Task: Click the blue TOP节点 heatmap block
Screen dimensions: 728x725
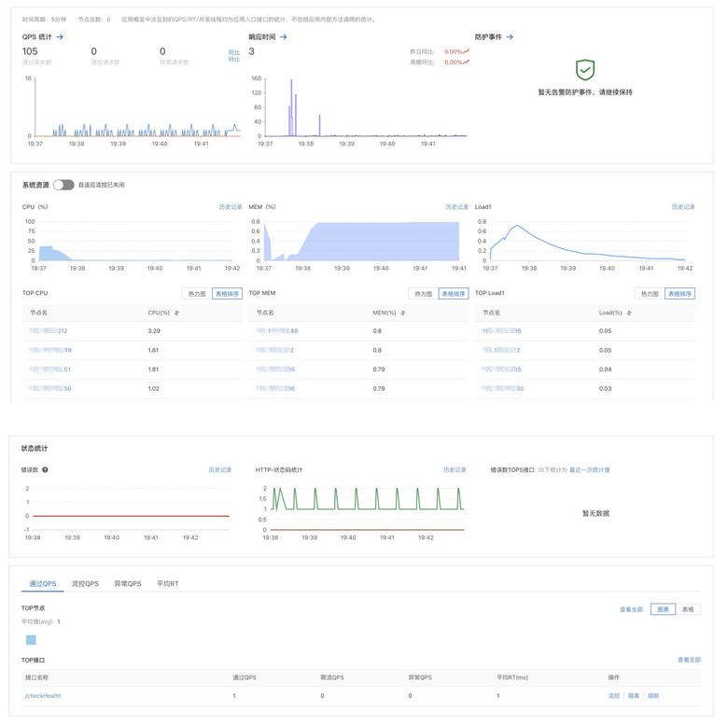Action: pyautogui.click(x=31, y=640)
